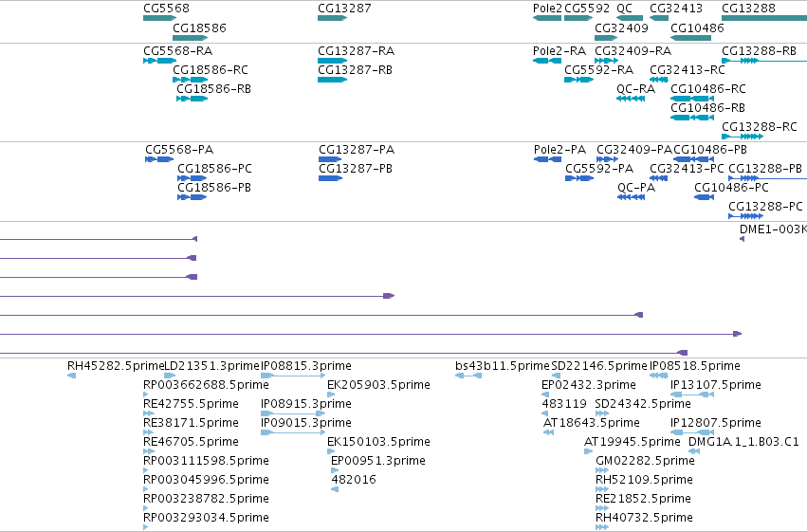Select EST RP003662688.5prime

pyautogui.click(x=146, y=394)
